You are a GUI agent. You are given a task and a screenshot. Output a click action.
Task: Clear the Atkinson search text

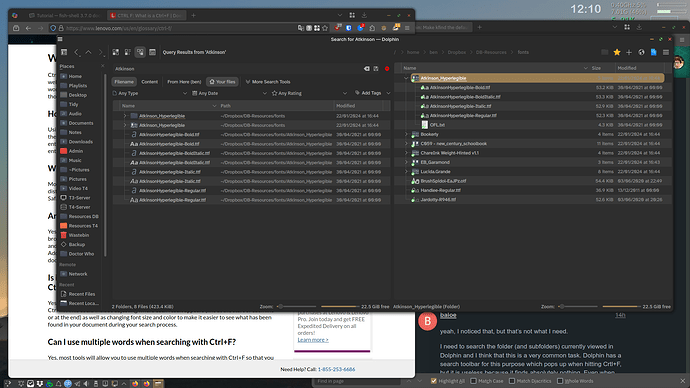pyautogui.click(x=366, y=69)
